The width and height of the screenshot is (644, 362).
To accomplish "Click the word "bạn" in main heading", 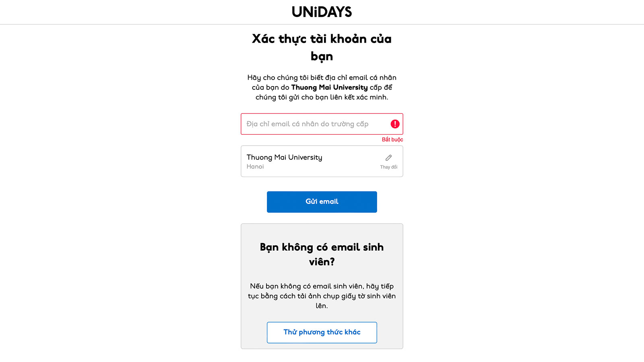I will (x=322, y=56).
